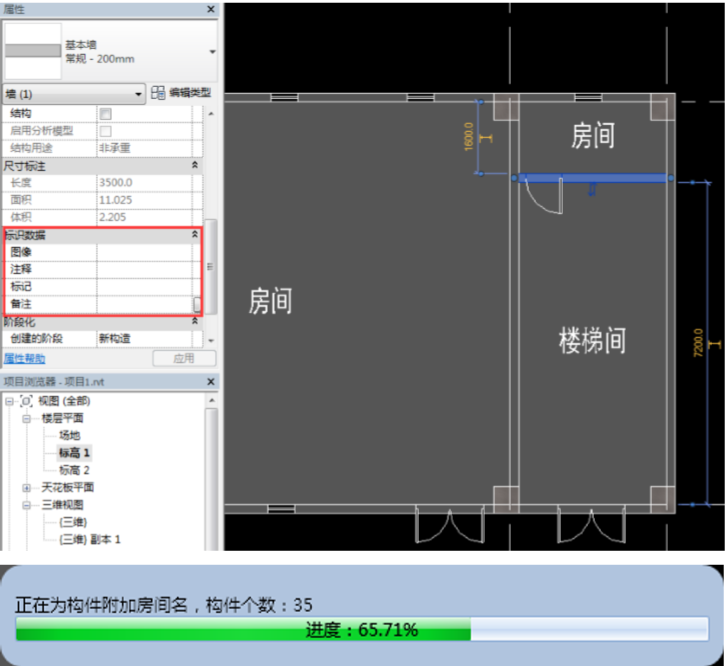Select the 场地 floor plan view
The image size is (726, 666).
[69, 435]
